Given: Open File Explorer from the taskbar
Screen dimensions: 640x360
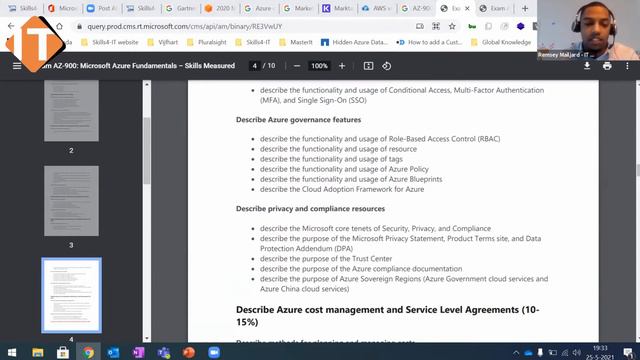Looking at the screenshot, I should tap(38, 352).
